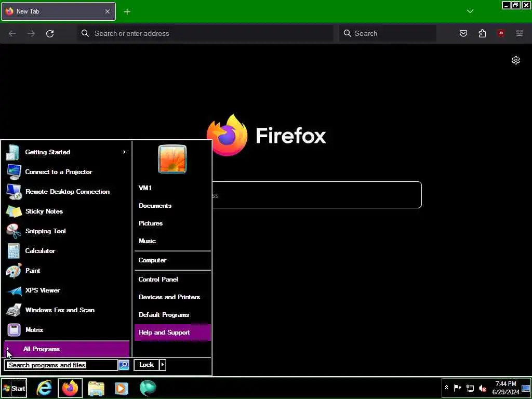Click the Firefox taskbar icon
Viewport: 532px width, 399px height.
coord(70,388)
